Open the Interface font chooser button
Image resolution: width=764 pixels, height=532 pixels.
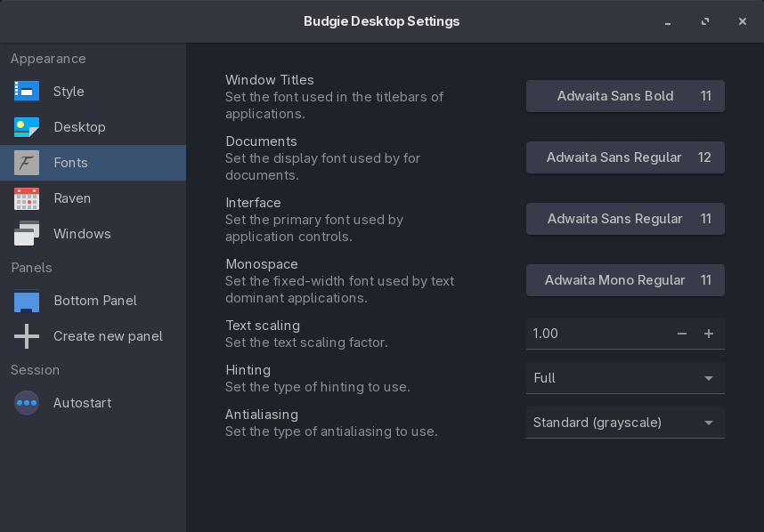(624, 219)
